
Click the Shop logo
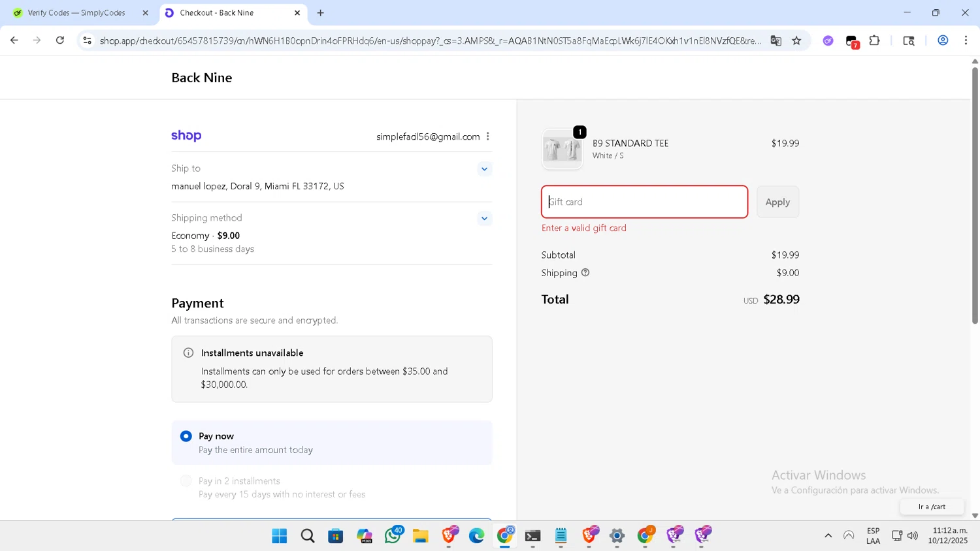(x=186, y=136)
